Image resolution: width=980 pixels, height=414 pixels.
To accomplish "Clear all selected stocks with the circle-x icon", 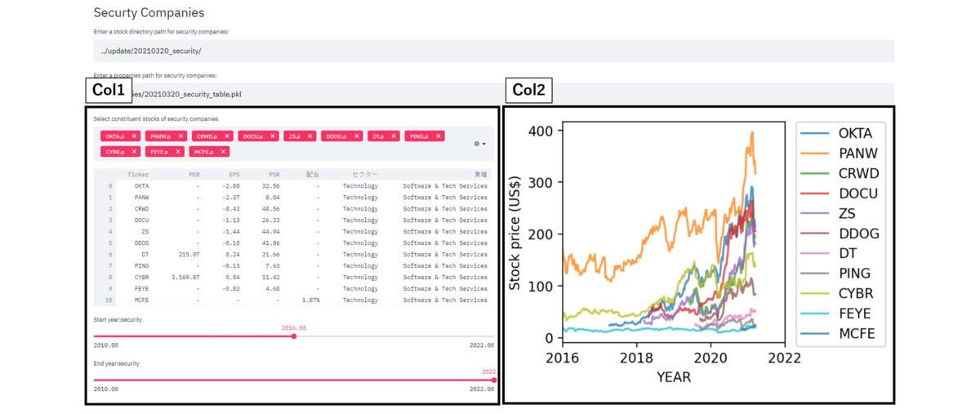I will [x=477, y=145].
